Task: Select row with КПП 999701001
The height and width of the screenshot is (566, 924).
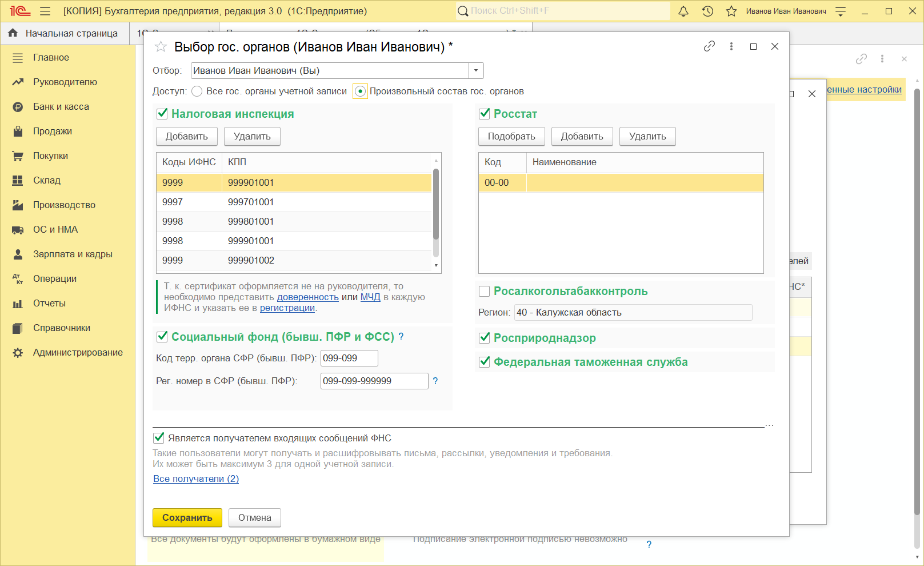Action: tap(294, 202)
